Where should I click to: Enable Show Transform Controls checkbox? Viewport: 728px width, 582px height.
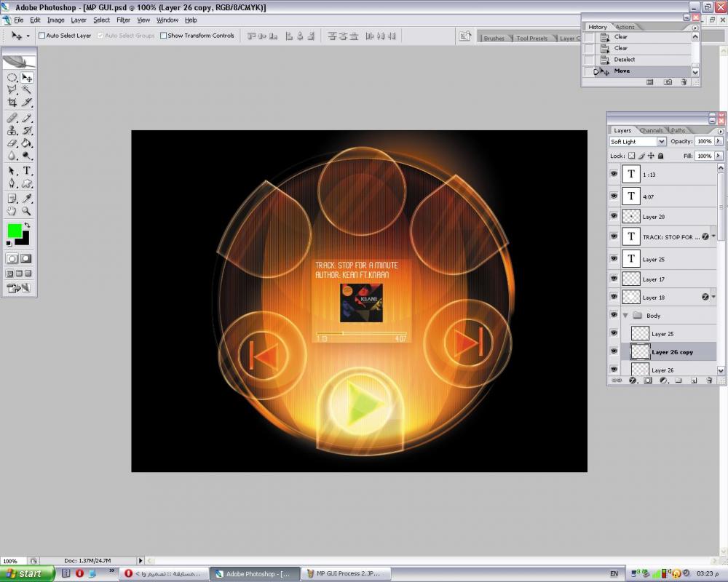tap(163, 35)
